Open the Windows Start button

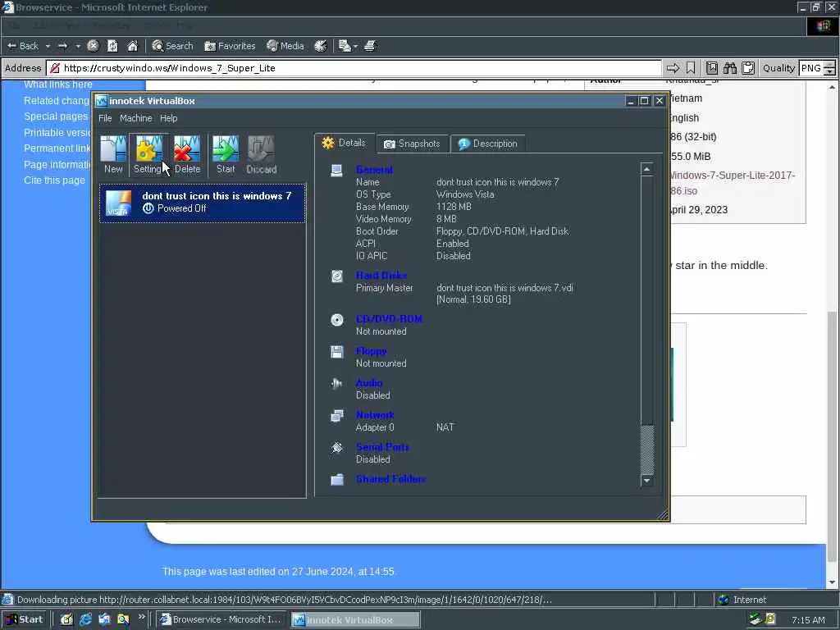coord(24,620)
